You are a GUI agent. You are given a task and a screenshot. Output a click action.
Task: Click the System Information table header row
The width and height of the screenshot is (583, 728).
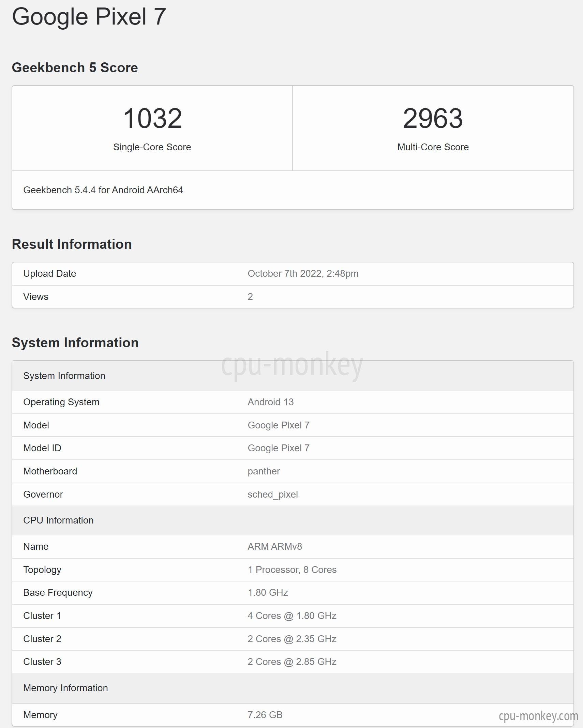pos(293,376)
